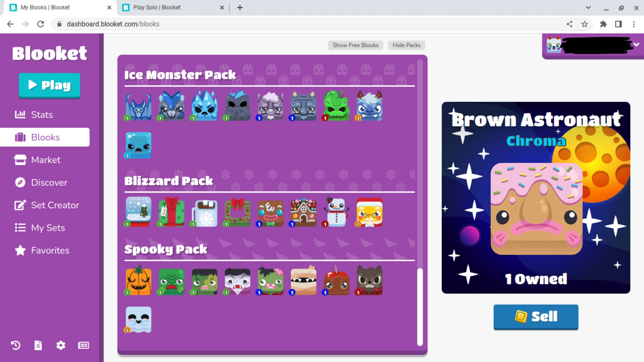
Task: Switch to the Play Solo browser tab
Action: pos(157,7)
